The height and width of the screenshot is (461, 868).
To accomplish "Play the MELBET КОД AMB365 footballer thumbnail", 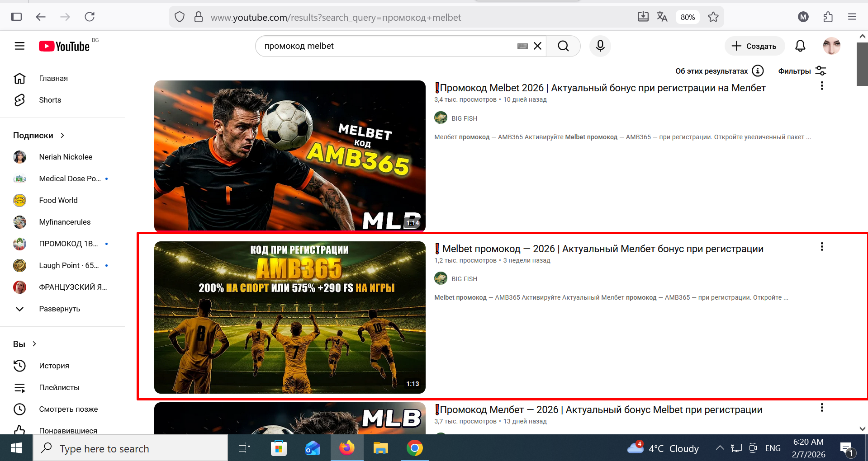I will coord(289,156).
